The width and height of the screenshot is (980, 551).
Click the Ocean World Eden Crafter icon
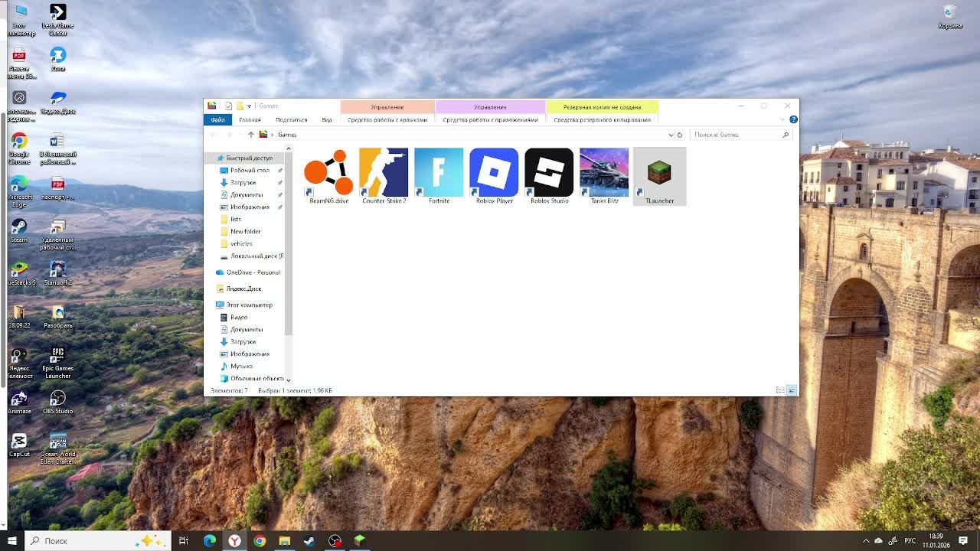pyautogui.click(x=57, y=448)
